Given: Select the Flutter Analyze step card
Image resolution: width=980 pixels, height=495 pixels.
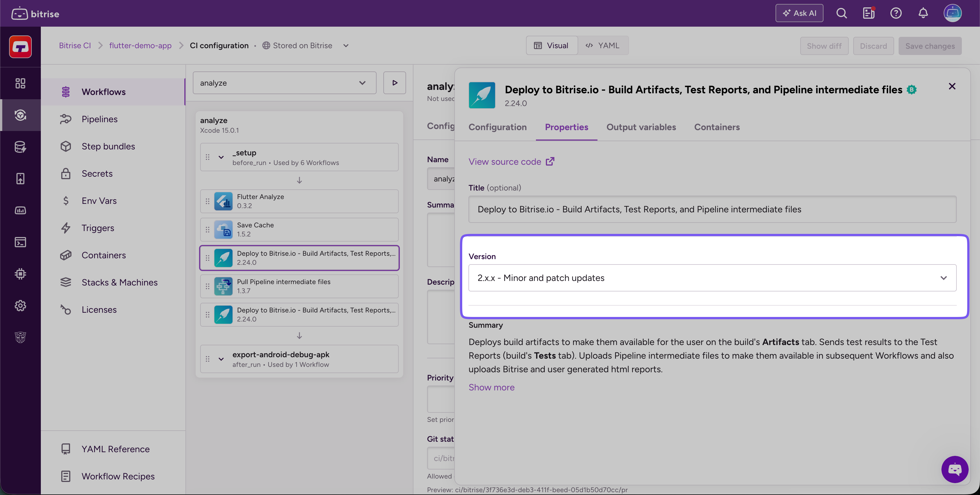Looking at the screenshot, I should click(x=299, y=201).
